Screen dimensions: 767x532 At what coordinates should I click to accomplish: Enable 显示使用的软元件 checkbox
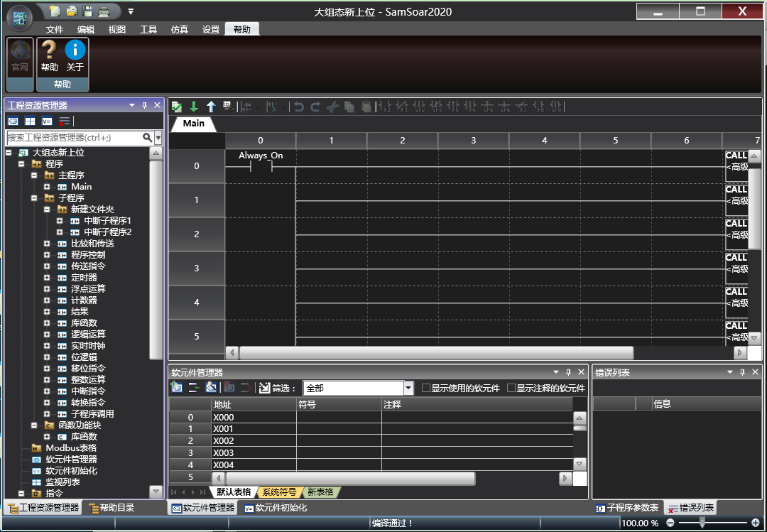[426, 389]
